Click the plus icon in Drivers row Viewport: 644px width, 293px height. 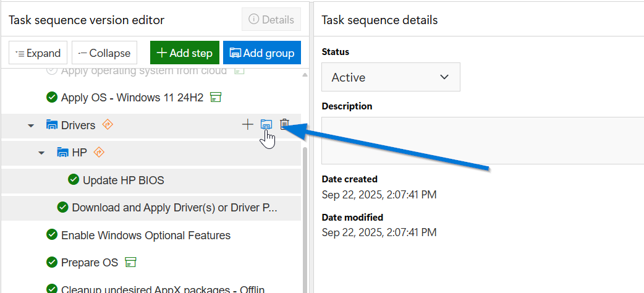(x=247, y=125)
